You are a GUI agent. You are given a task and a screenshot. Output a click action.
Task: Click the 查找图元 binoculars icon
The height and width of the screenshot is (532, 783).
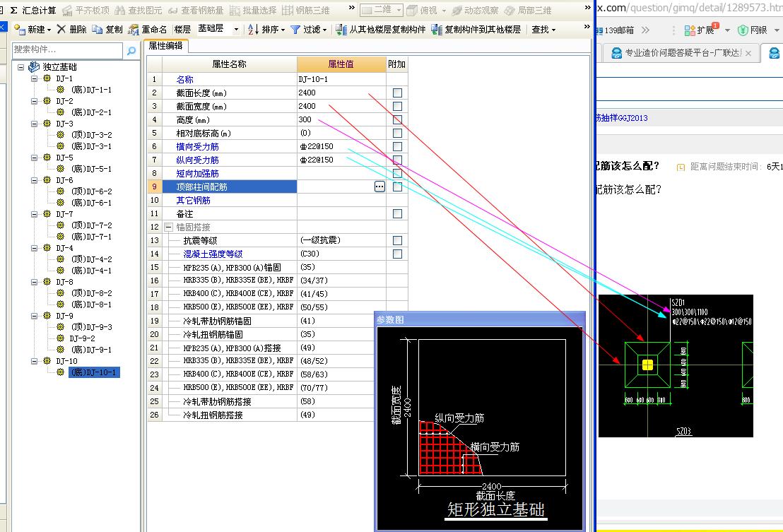point(120,10)
